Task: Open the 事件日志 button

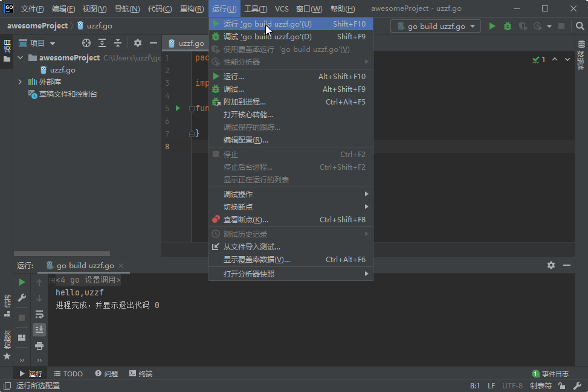Action: (x=551, y=374)
